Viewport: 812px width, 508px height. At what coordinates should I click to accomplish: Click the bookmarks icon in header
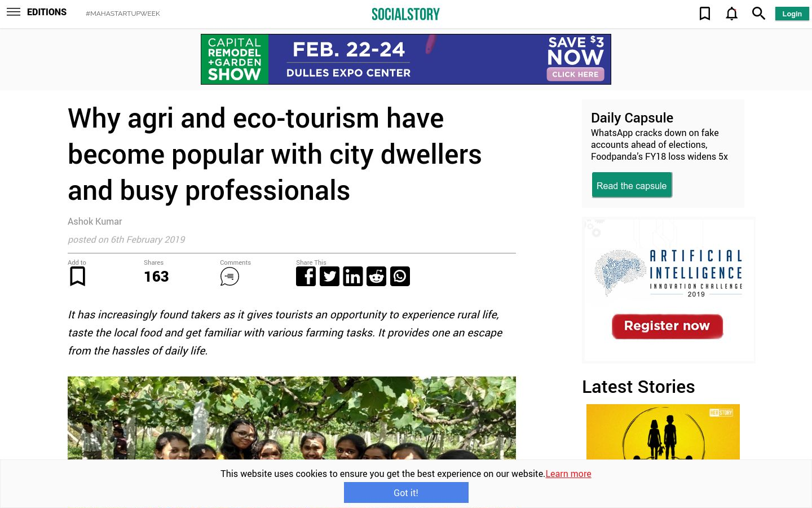click(x=705, y=14)
